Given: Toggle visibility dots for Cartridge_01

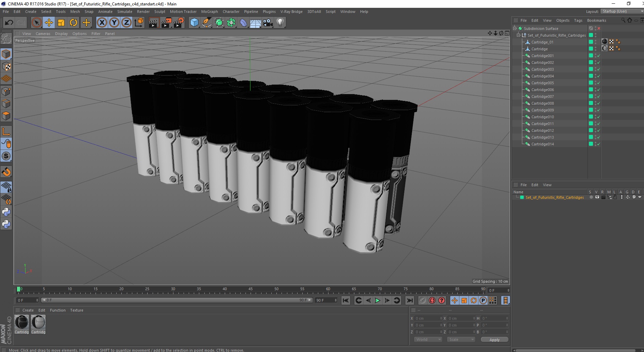Looking at the screenshot, I should 595,42.
